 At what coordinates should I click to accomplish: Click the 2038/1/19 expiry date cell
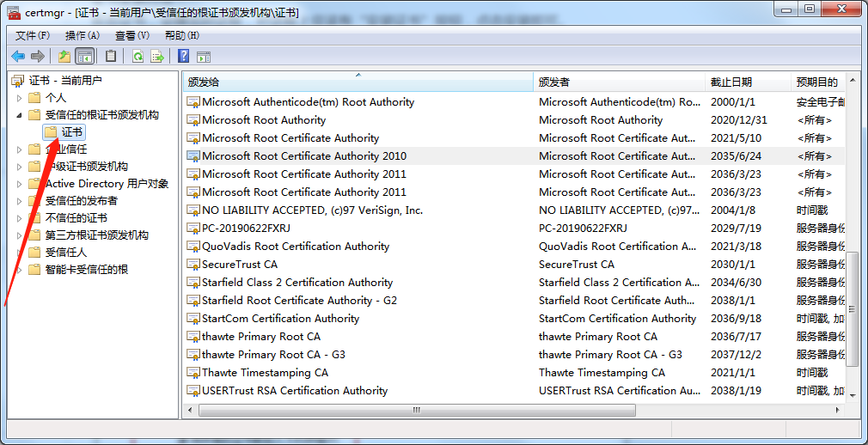(737, 391)
